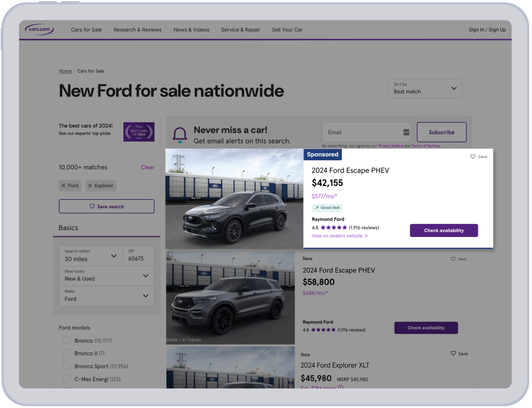Expand the Search within 30 miles dropdown
Viewport: 532px width, 408px height.
point(90,255)
